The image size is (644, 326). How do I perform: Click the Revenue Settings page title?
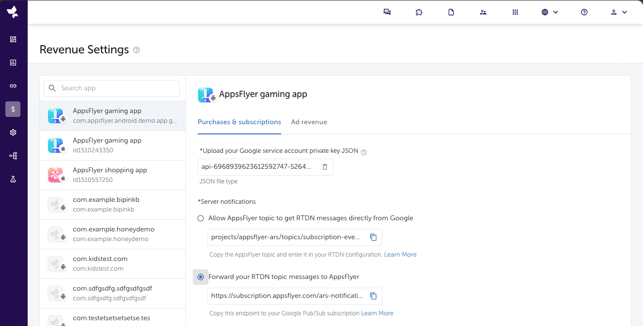(x=84, y=50)
